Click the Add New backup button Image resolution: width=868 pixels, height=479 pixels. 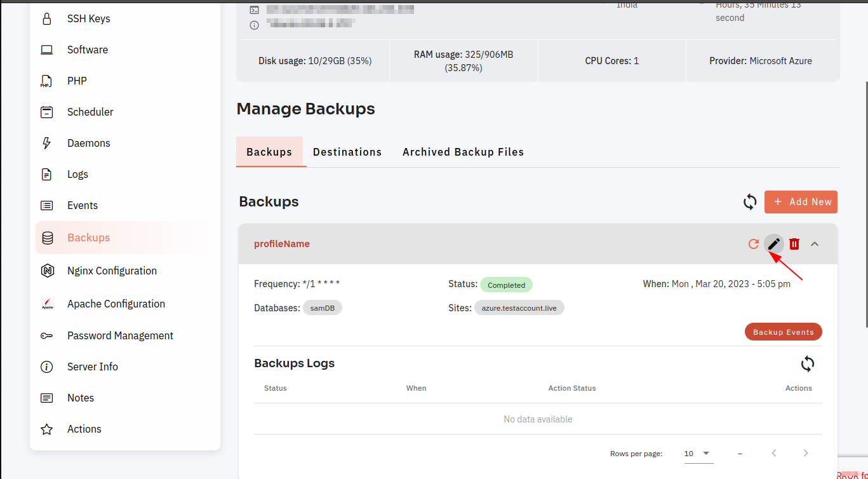(x=801, y=202)
